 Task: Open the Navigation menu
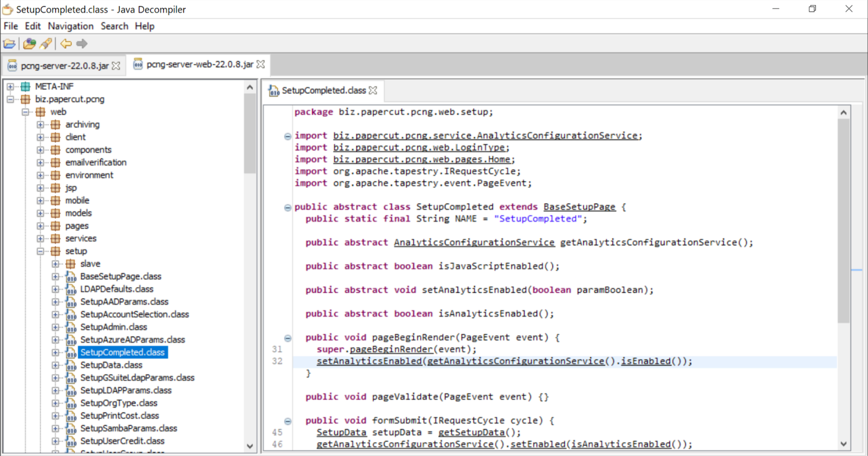tap(71, 26)
